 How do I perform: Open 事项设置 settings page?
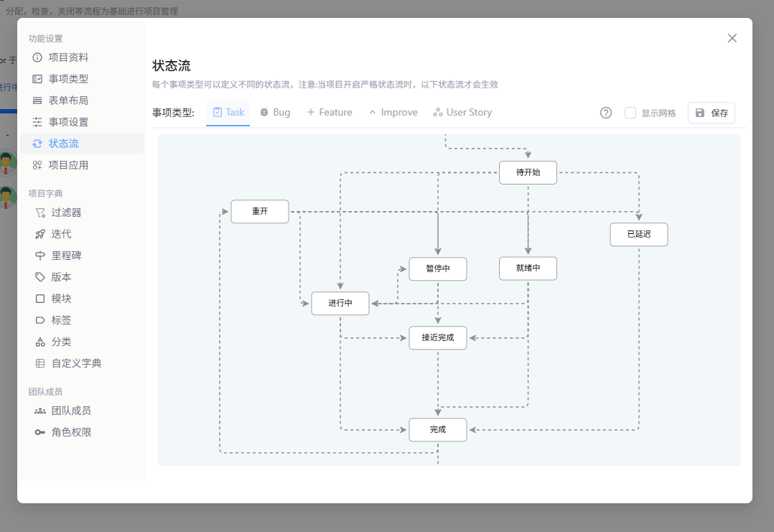click(x=82, y=122)
